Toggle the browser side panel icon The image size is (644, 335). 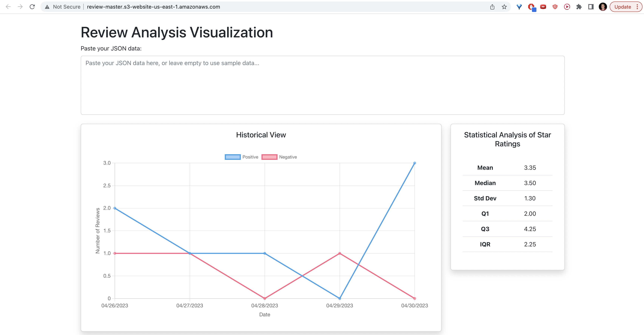pos(591,7)
